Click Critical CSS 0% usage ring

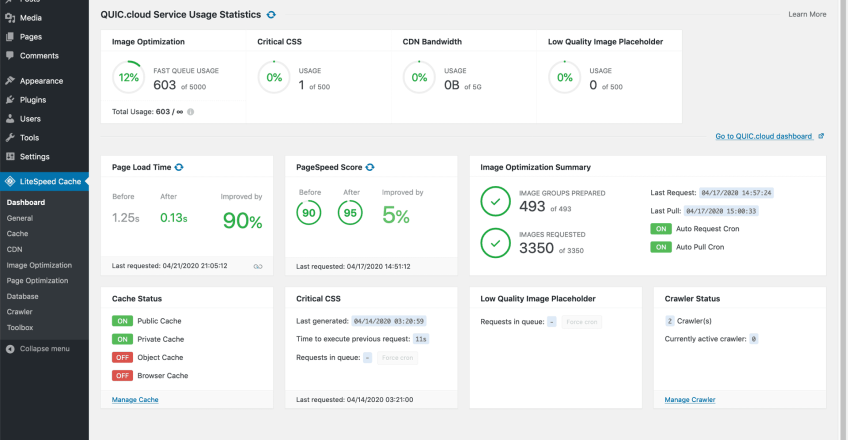click(274, 77)
